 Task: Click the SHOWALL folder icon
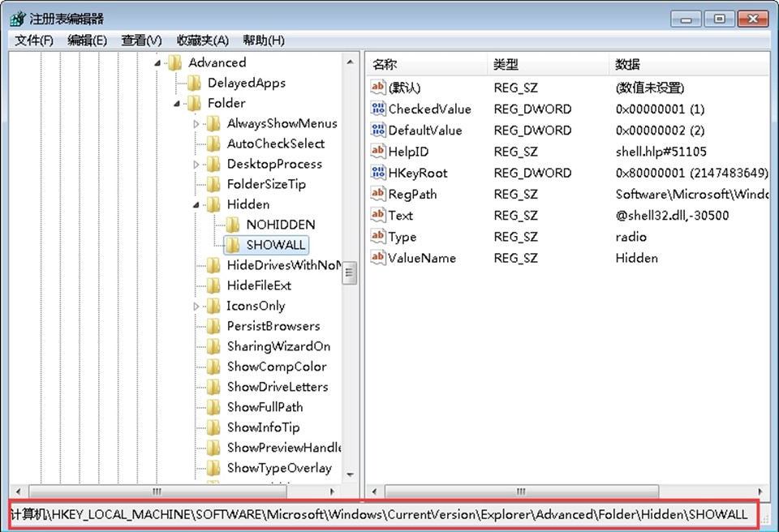(233, 245)
